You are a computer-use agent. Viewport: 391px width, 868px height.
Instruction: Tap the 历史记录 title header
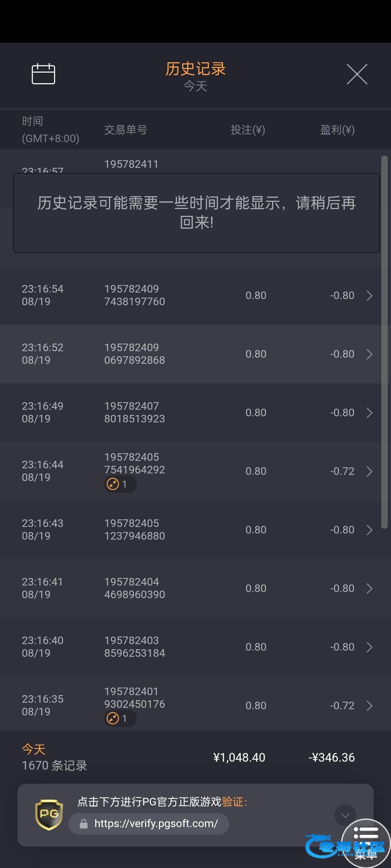pos(195,69)
